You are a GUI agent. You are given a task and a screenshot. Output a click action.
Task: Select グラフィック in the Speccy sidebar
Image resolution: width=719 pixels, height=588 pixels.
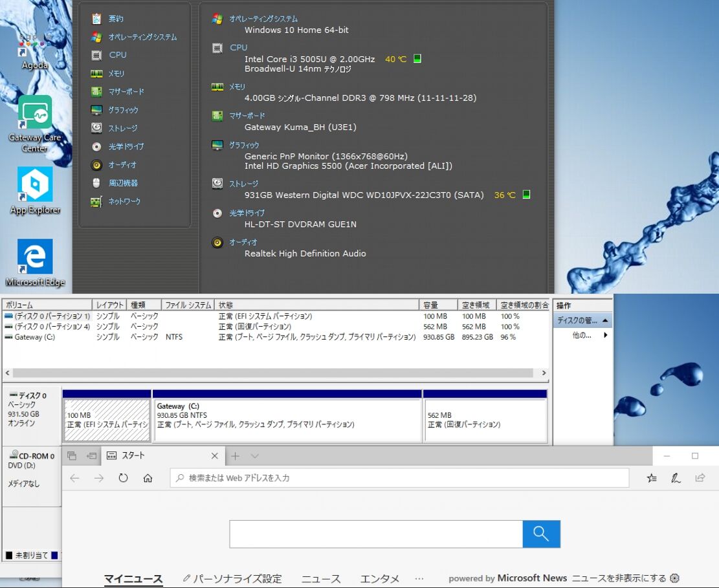click(x=123, y=110)
